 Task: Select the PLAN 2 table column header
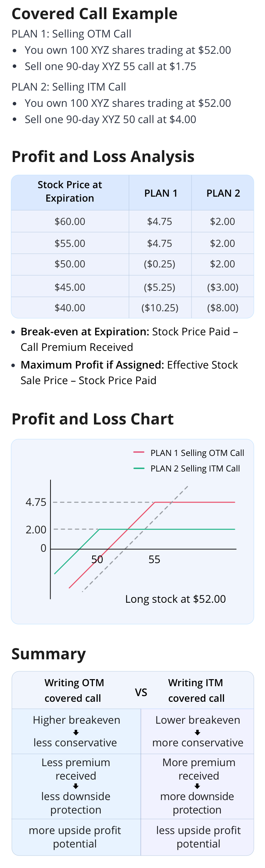223,193
